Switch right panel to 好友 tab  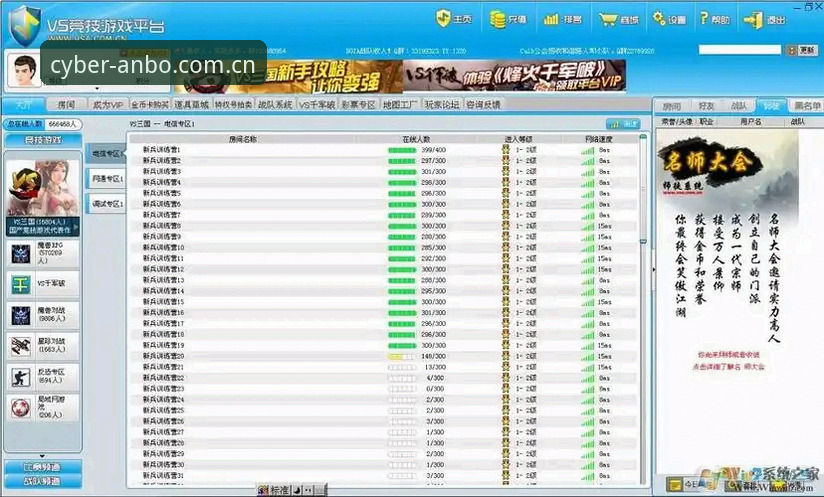pos(706,106)
